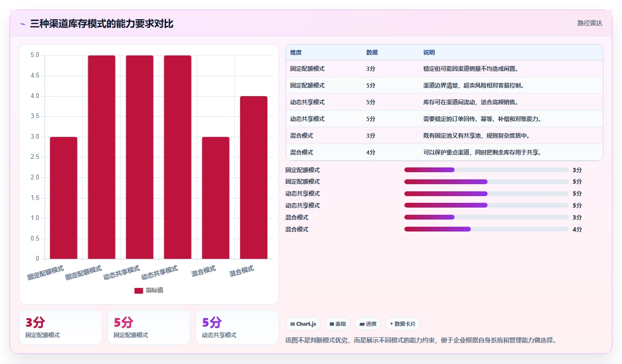
Task: Click the 指标值 legend label text
Action: pyautogui.click(x=155, y=290)
